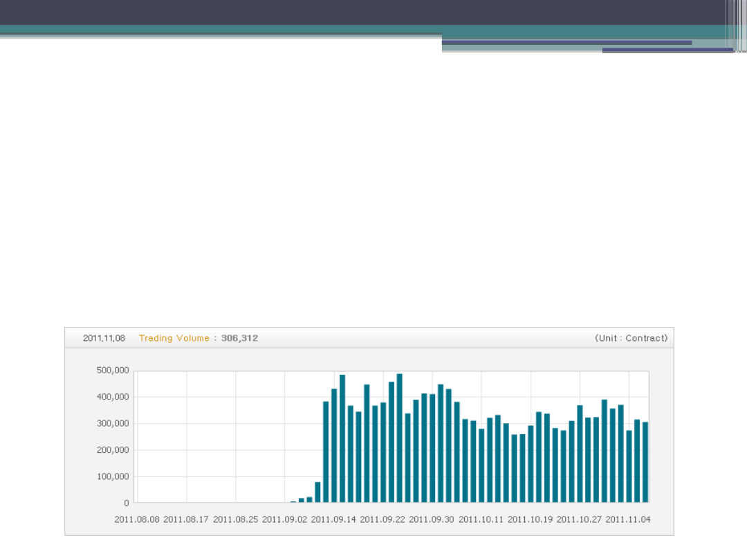Click the 306,312 trading volume value
This screenshot has width=747, height=560.
[239, 338]
